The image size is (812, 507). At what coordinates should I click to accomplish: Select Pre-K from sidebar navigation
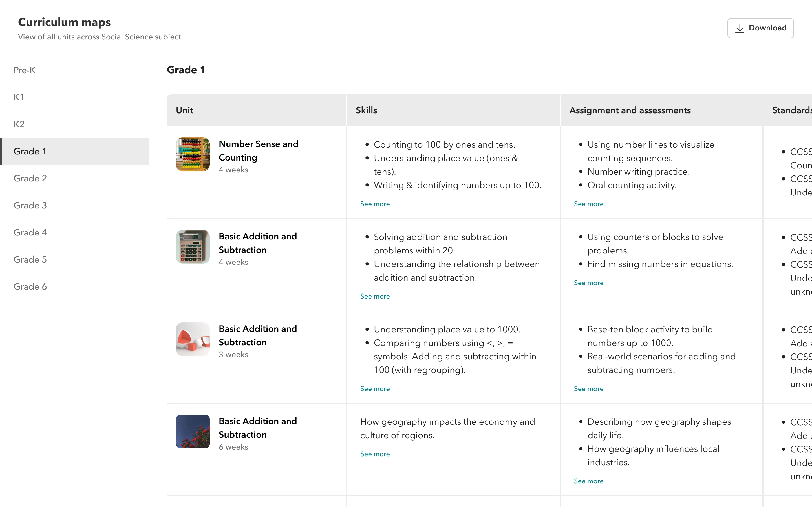point(25,70)
